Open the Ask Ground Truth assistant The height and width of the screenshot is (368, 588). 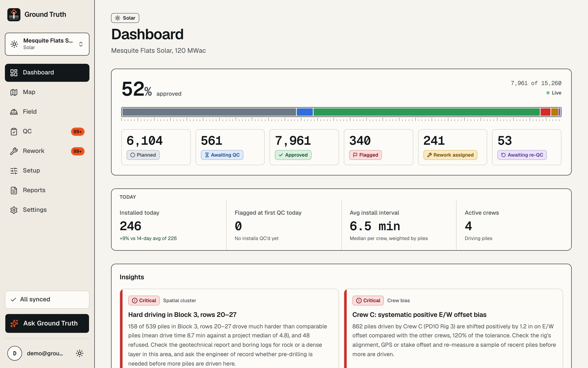tap(47, 323)
